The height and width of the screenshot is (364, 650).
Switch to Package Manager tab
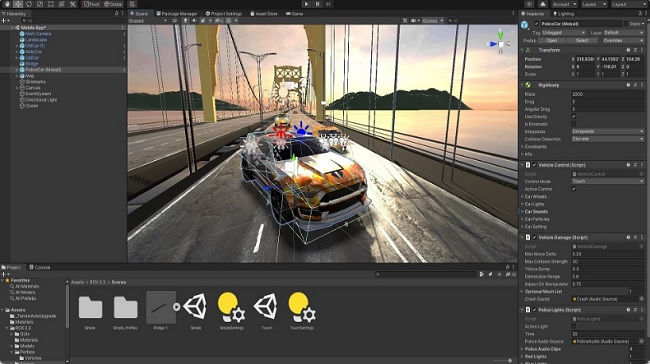coord(177,14)
